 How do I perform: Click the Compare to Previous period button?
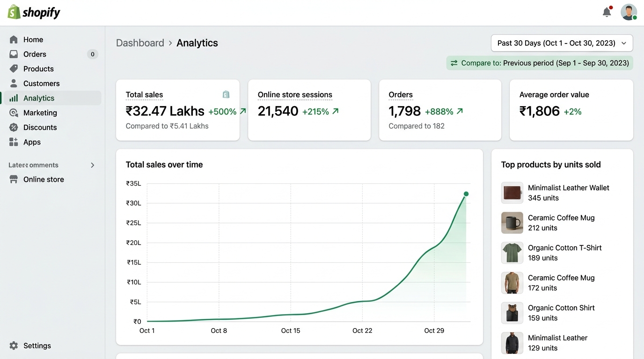[x=540, y=63]
